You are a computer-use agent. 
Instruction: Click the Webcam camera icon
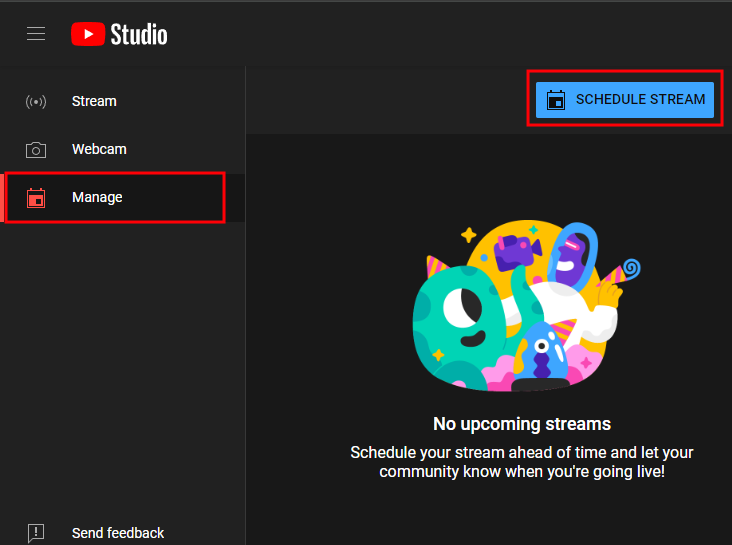[x=36, y=150]
